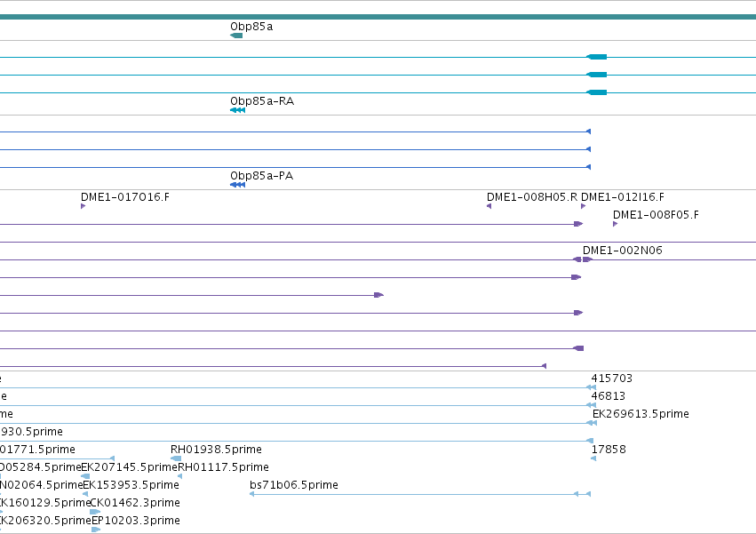This screenshot has height=534, width=756.
Task: Select the DME1-008H05.R label
Action: point(532,197)
